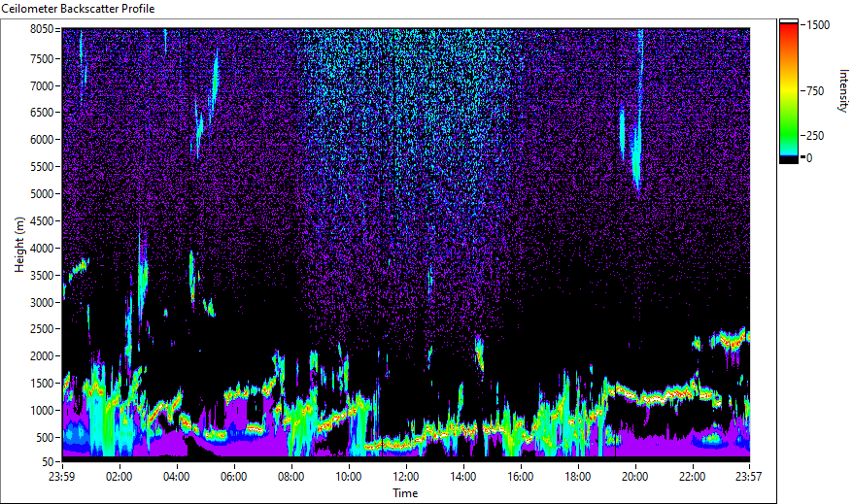The height and width of the screenshot is (504, 853).
Task: Click the 02:00 time axis label
Action: (x=119, y=477)
